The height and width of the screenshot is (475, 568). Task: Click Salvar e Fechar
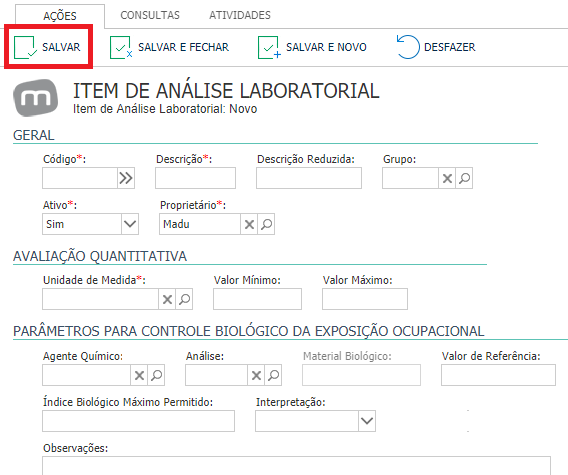tap(169, 47)
